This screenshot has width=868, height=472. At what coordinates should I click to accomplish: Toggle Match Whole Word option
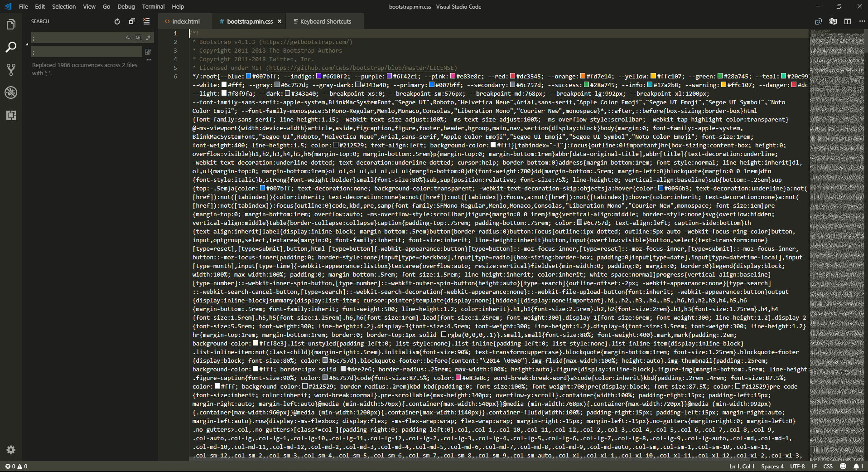[x=139, y=38]
